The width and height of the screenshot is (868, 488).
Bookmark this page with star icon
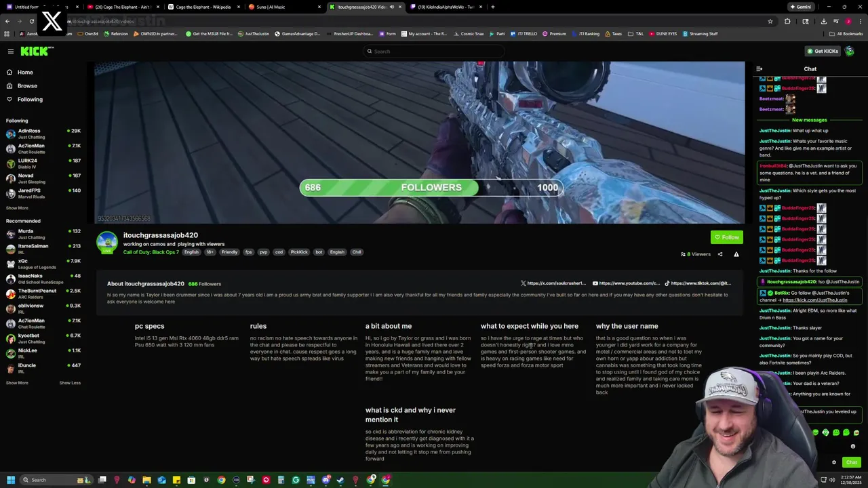click(770, 21)
